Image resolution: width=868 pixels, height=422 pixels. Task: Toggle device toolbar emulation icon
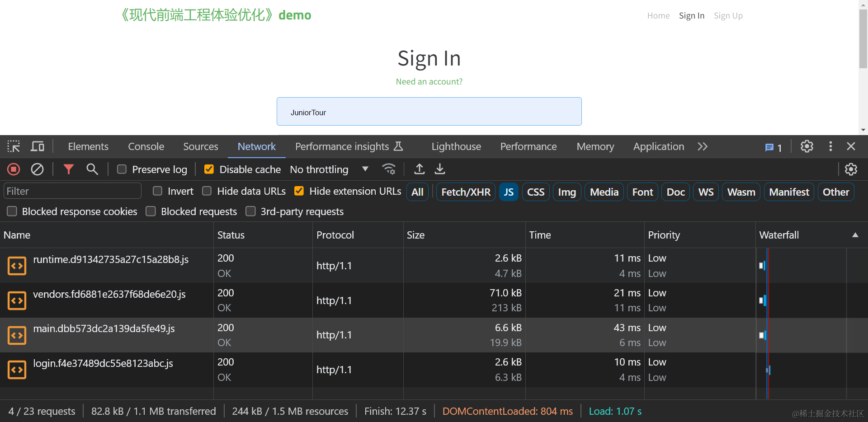(38, 146)
